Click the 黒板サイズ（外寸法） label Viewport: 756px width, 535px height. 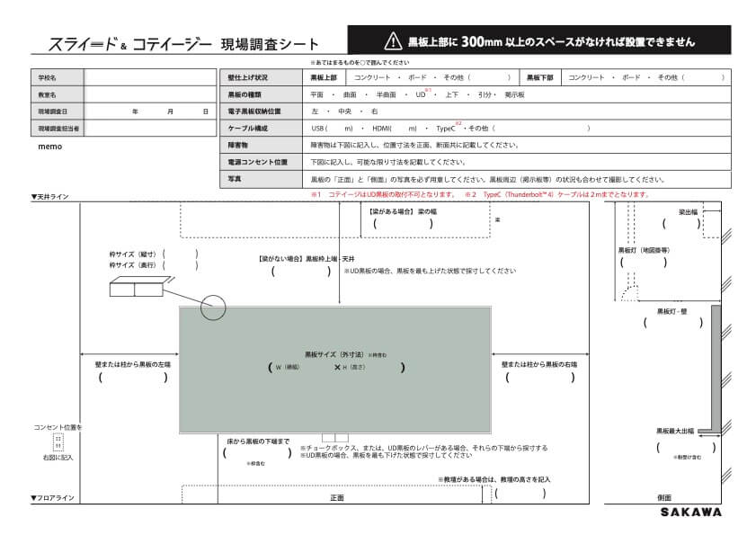pos(336,354)
